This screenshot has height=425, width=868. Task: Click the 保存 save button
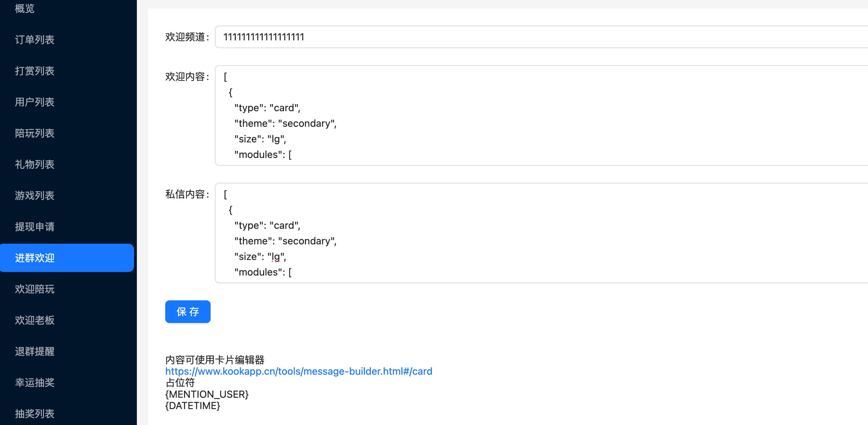tap(188, 312)
